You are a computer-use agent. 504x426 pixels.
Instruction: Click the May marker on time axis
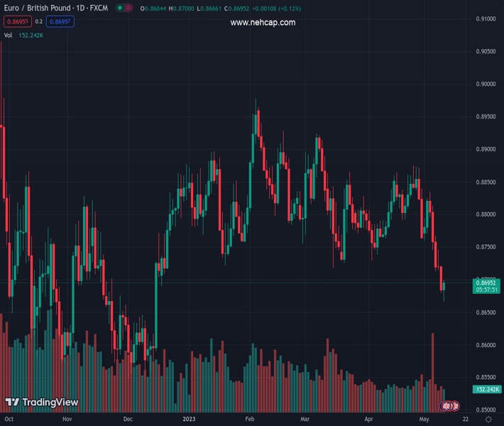tap(424, 419)
